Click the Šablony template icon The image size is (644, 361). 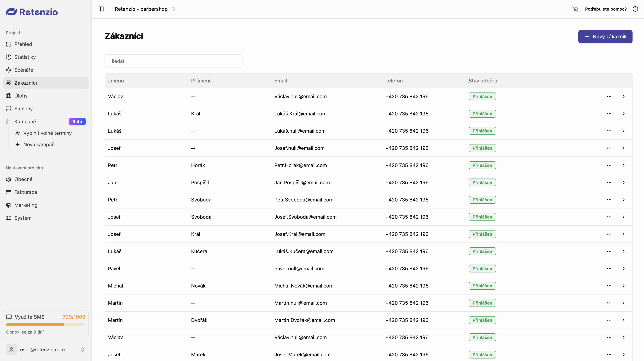pyautogui.click(x=9, y=108)
